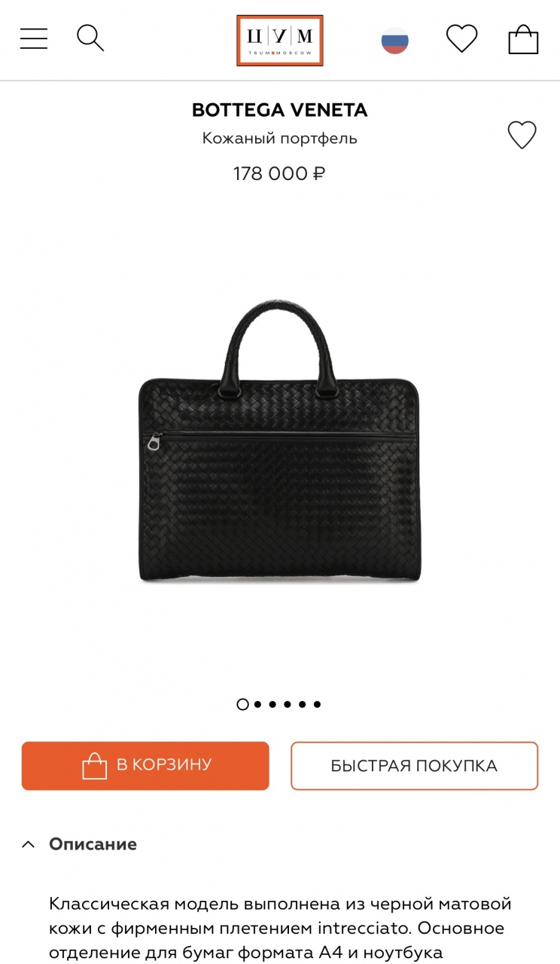Add product to favorites with heart
Image resolution: width=560 pixels, height=964 pixels.
click(522, 136)
